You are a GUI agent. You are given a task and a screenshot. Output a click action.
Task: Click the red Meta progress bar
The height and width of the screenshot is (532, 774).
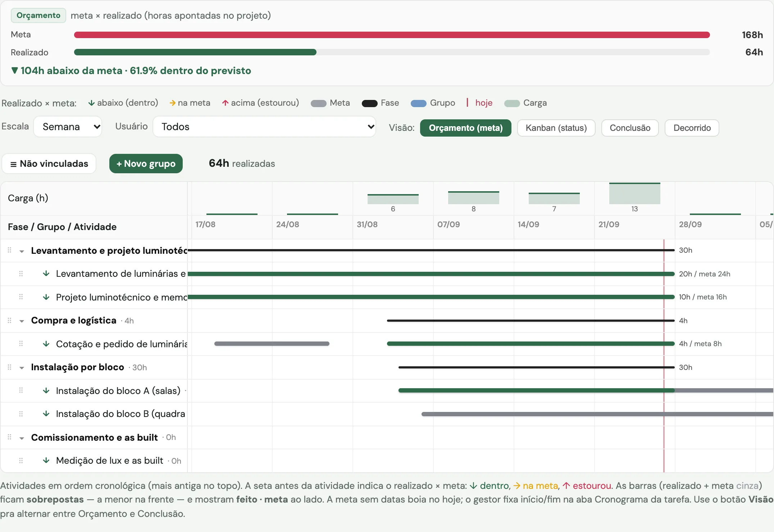(x=392, y=35)
